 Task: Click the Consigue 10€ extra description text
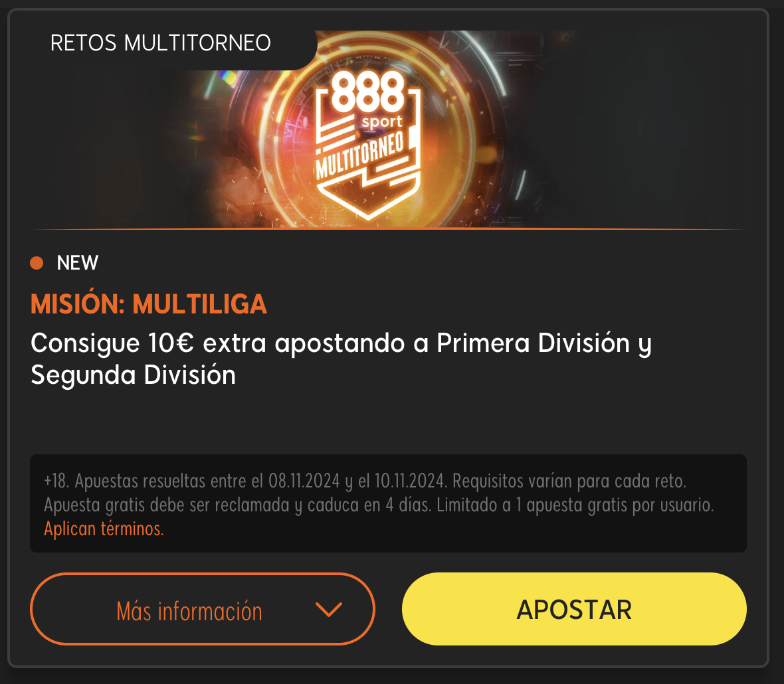coord(341,359)
